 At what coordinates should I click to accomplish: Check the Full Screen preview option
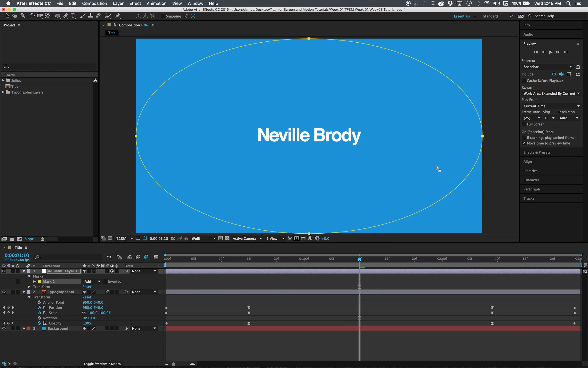click(524, 124)
